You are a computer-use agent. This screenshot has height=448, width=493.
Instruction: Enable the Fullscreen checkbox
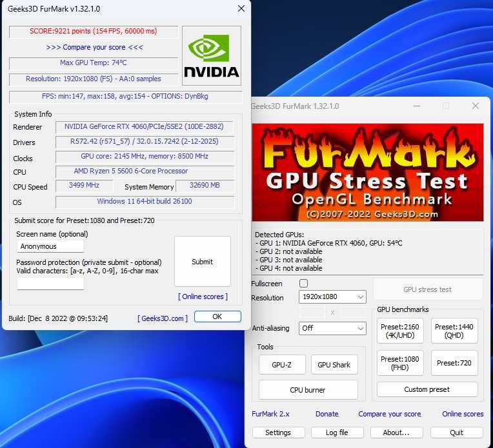click(x=303, y=284)
